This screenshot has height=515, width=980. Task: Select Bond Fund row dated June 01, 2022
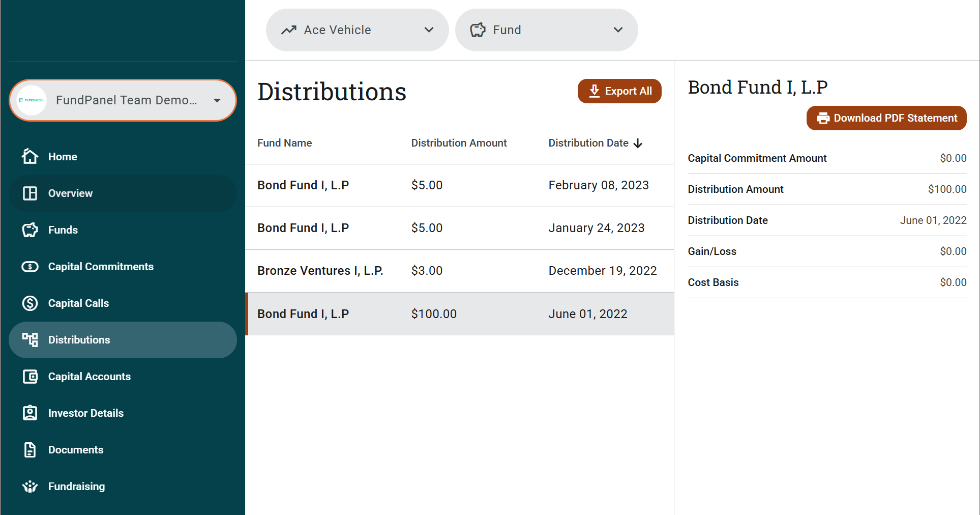(460, 313)
